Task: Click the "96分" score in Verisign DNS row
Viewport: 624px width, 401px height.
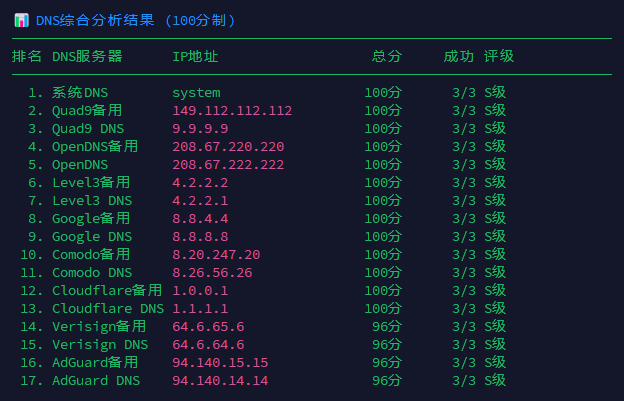Action: tap(387, 345)
